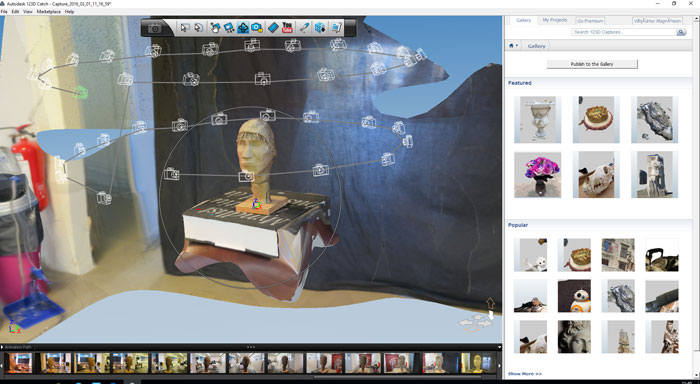Click the filmstrip horizontal scrollbar
Viewport: 700px width, 384px height.
point(397,376)
